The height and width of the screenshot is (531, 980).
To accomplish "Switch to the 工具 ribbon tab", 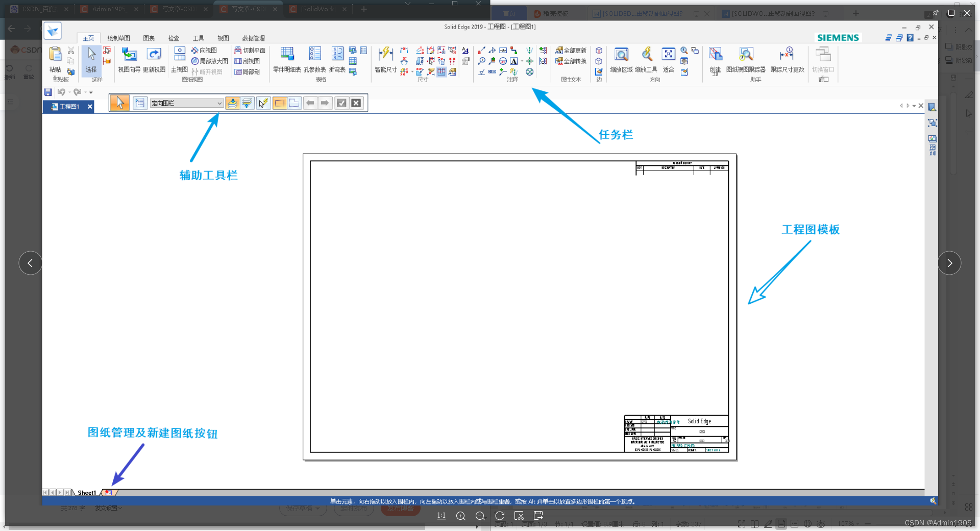I will point(198,38).
